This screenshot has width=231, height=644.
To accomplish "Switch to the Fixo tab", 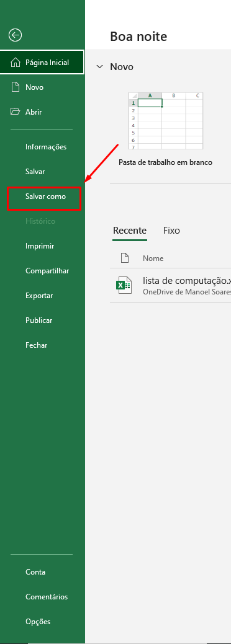I will coord(171,231).
